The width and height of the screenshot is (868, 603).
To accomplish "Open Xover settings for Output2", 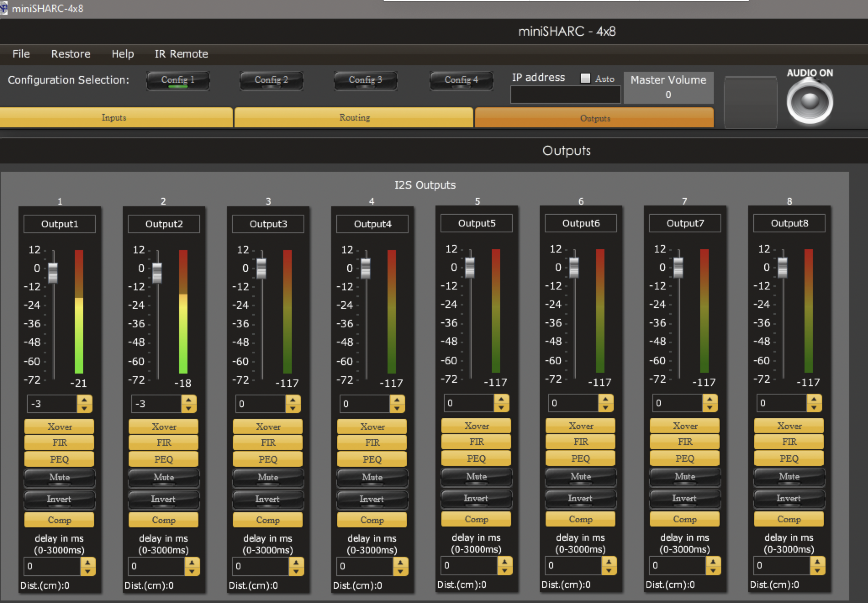I will pyautogui.click(x=164, y=427).
